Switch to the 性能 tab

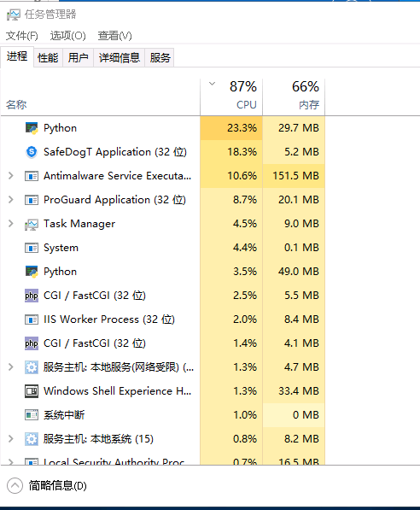point(48,58)
